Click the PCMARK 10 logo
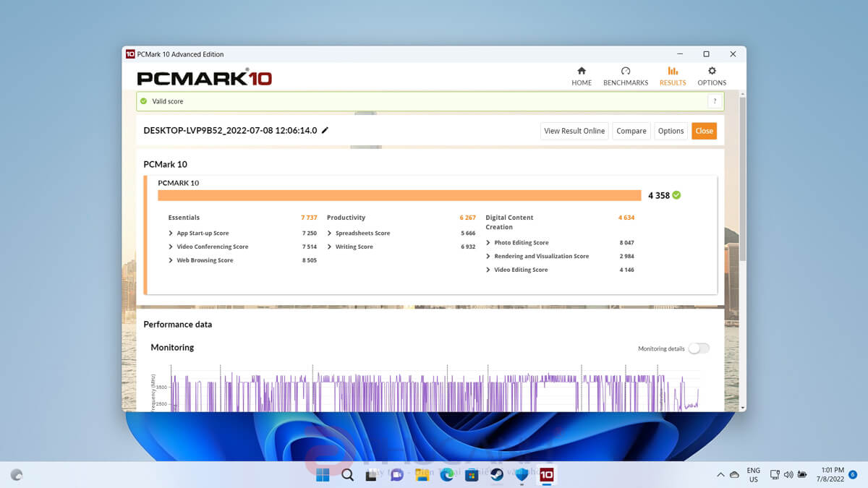This screenshot has width=868, height=488. (204, 77)
